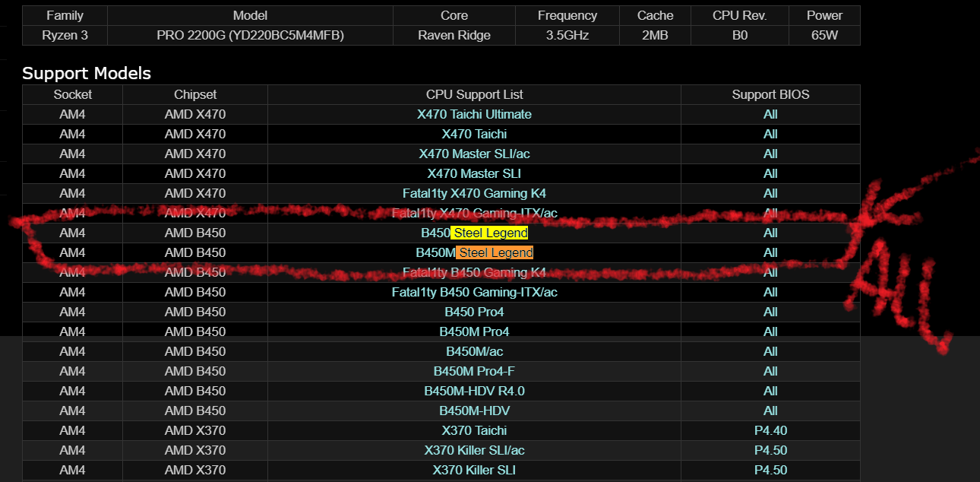Click the All BIOS link for X470 Master SLI/ac
980x482 pixels.
tap(770, 154)
